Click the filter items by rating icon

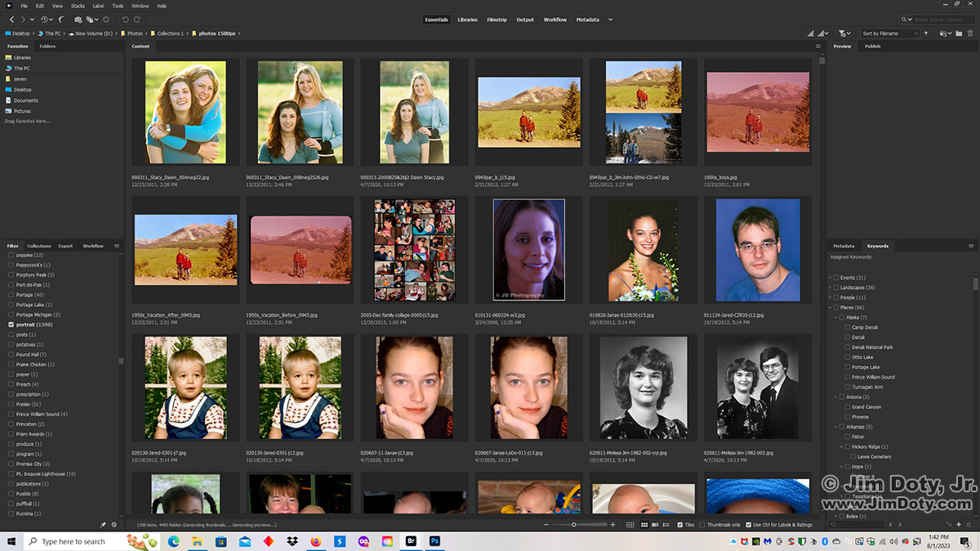(843, 33)
